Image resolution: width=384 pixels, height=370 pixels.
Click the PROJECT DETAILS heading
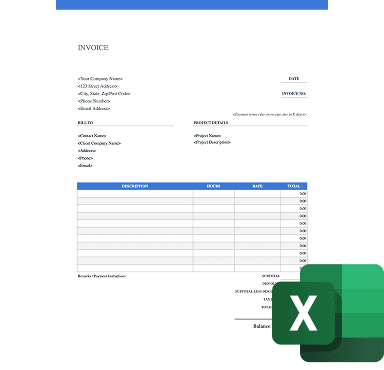pyautogui.click(x=211, y=123)
